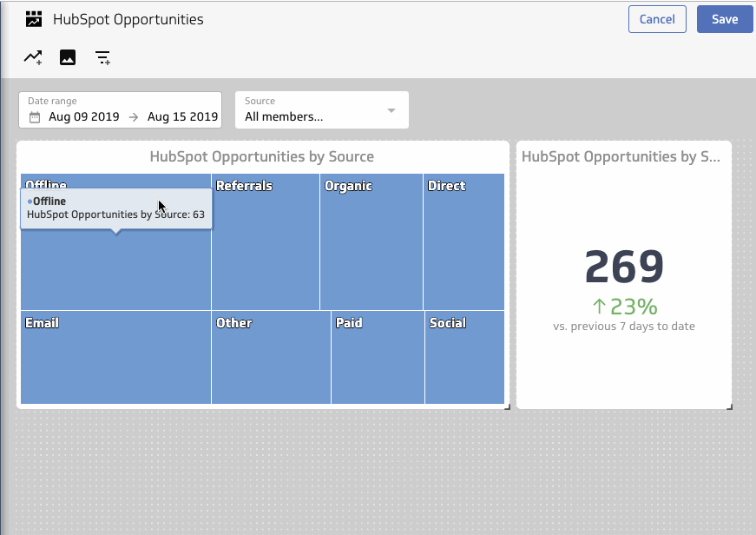Image resolution: width=756 pixels, height=535 pixels.
Task: Select the add image widget icon
Action: (x=67, y=56)
